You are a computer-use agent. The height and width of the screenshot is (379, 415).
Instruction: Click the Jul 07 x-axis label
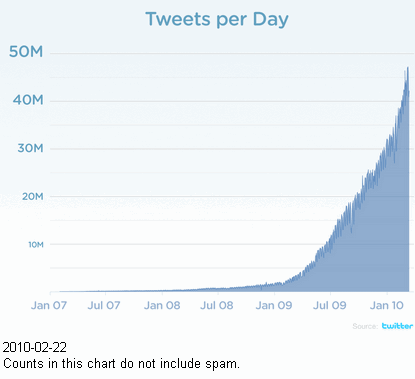coord(104,305)
